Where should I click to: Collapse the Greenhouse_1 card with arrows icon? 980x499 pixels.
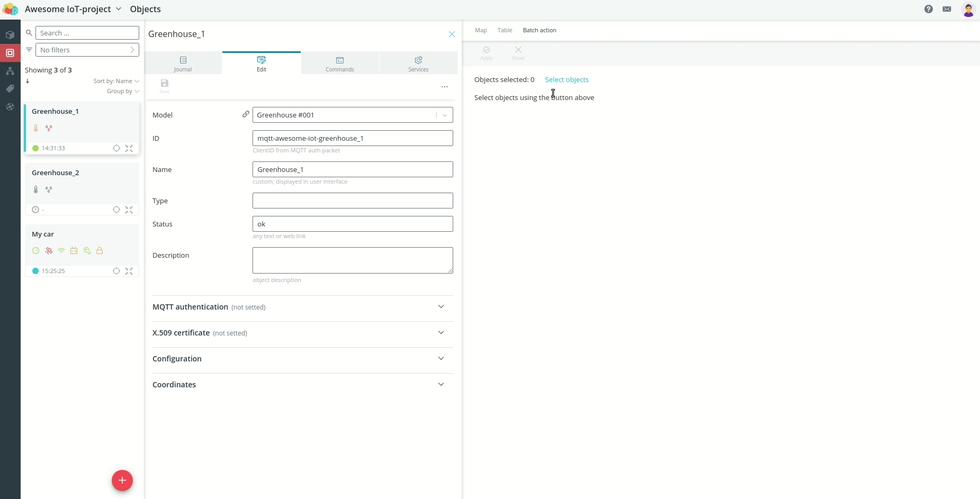coord(129,148)
